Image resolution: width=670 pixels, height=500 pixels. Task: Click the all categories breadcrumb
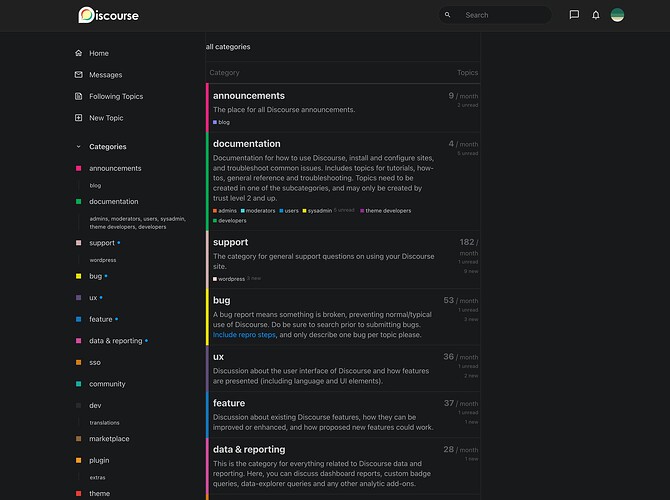(228, 47)
